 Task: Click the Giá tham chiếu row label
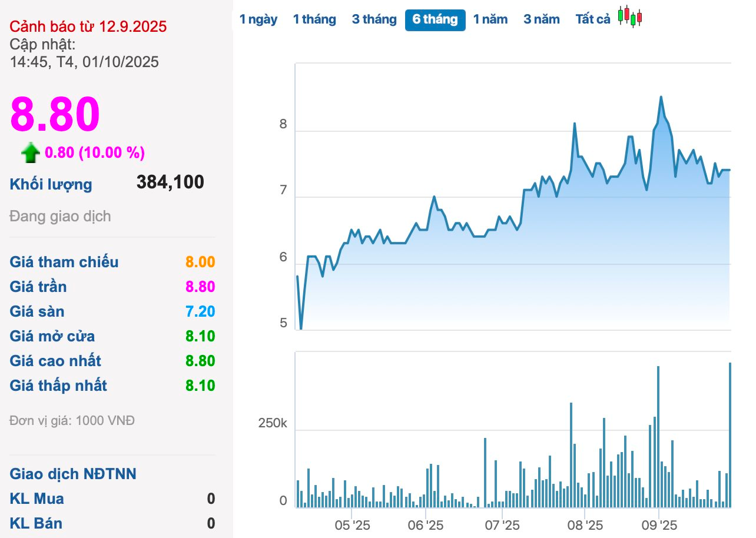(64, 262)
